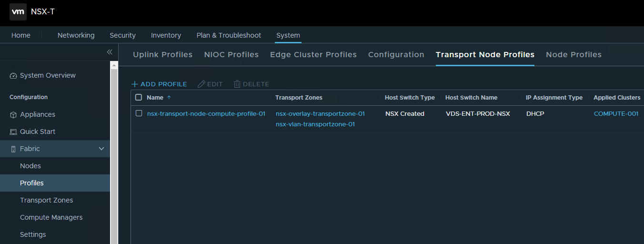This screenshot has width=644, height=244.
Task: Click the DELETE button label
Action: tap(256, 84)
